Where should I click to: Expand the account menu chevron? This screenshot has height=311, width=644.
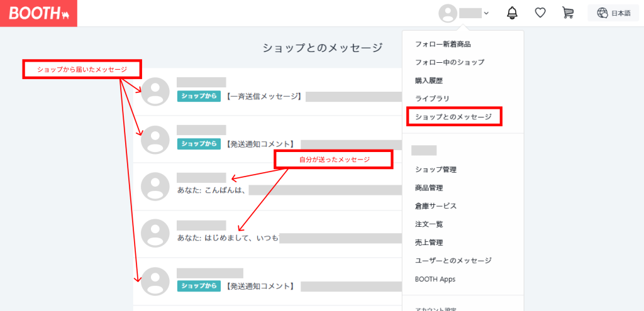tap(487, 14)
